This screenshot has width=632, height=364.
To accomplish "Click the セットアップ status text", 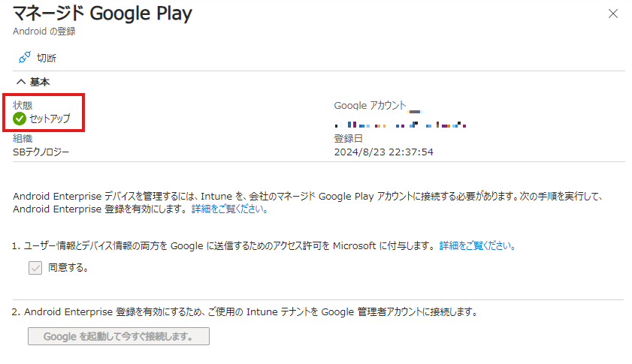I will point(50,119).
